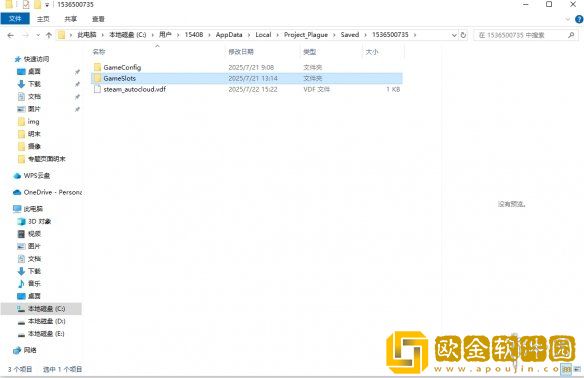
Task: Sort by 大小 column header
Action: 372,52
